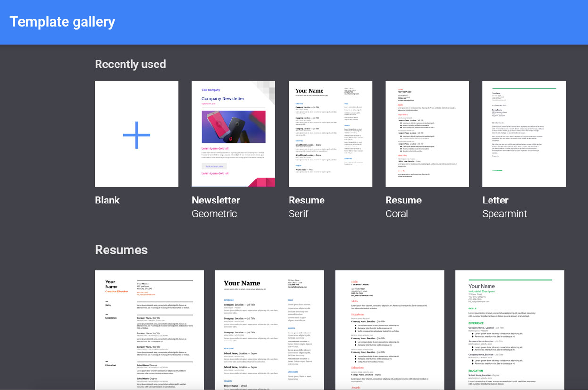Viewport: 588px width, 390px height.
Task: Open the Coral resume template
Action: pyautogui.click(x=427, y=134)
